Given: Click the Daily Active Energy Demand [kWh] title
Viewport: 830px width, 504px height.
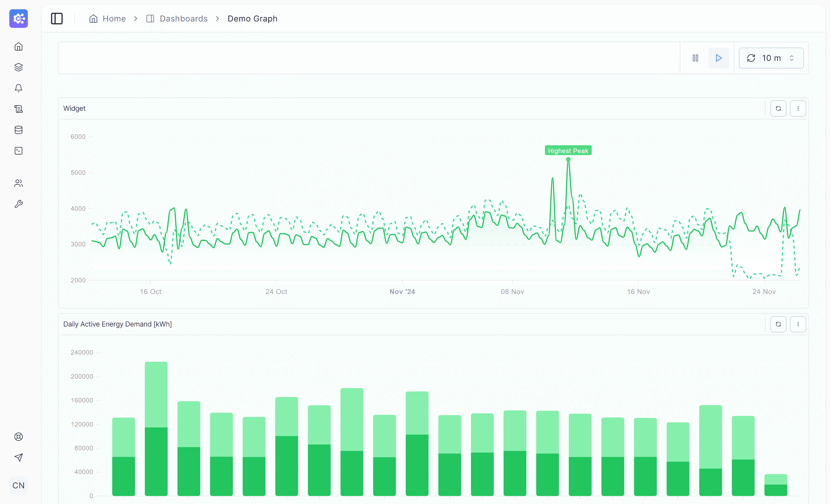Looking at the screenshot, I should [117, 324].
